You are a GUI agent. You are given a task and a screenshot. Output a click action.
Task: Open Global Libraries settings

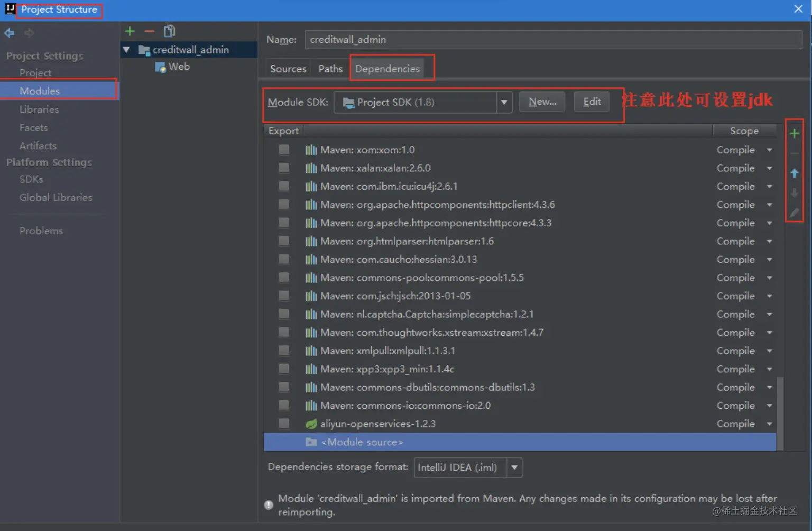pyautogui.click(x=56, y=197)
